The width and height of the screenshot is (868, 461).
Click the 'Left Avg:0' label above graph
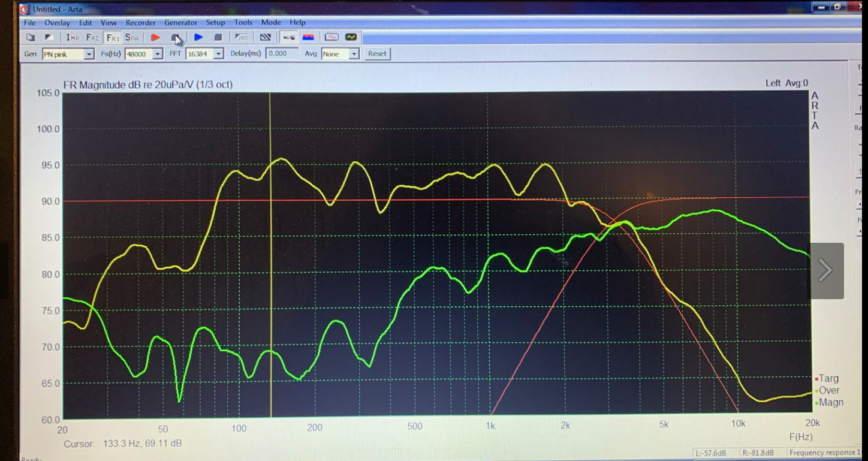786,83
